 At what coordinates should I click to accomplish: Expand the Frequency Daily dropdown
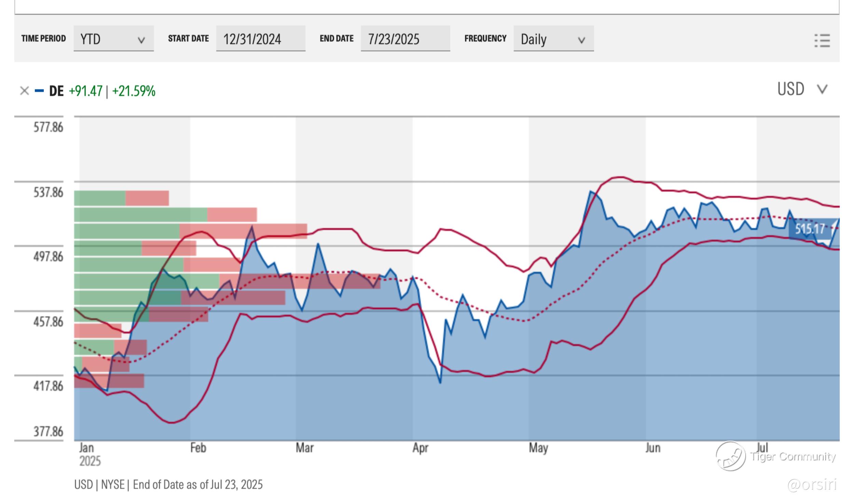[x=553, y=39]
